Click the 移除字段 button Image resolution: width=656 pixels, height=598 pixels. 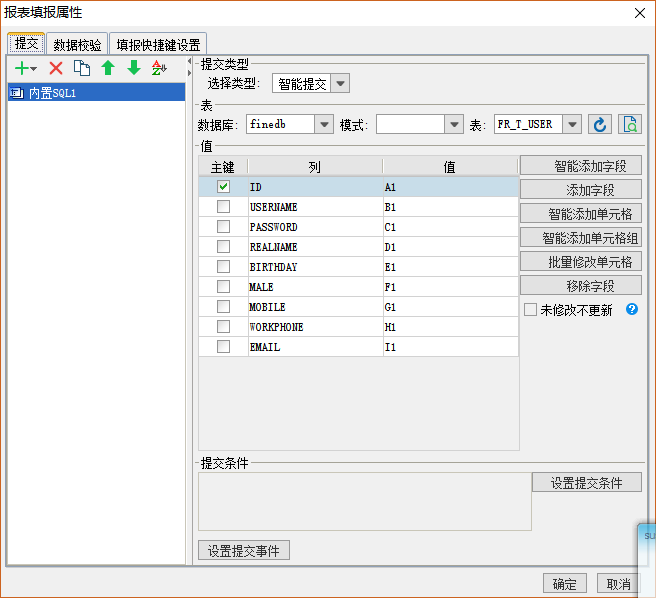point(581,285)
